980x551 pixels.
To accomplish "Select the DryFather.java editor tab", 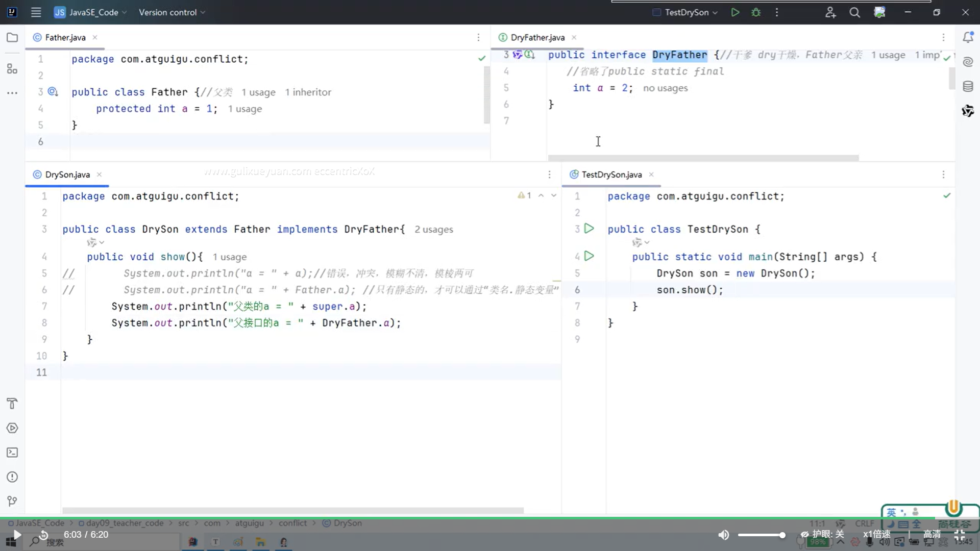I will click(x=537, y=37).
